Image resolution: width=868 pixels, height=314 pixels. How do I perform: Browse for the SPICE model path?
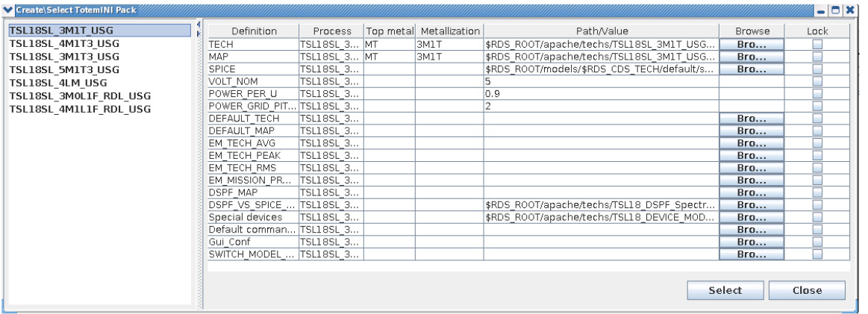[751, 68]
